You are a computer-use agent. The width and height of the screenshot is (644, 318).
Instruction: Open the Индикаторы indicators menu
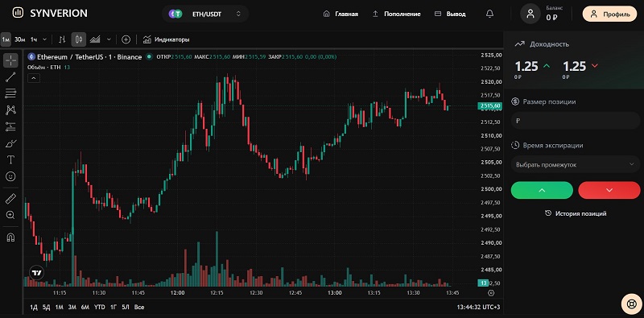pos(166,39)
